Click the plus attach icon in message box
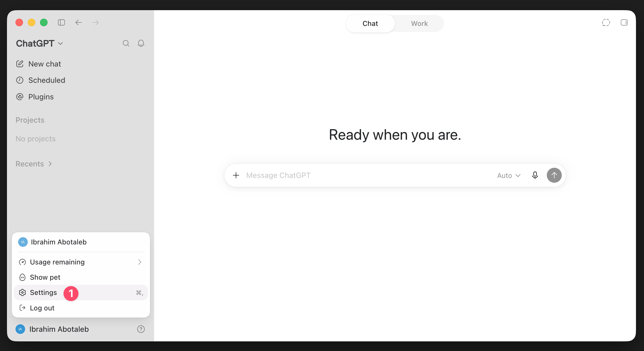The image size is (644, 351). (x=236, y=175)
